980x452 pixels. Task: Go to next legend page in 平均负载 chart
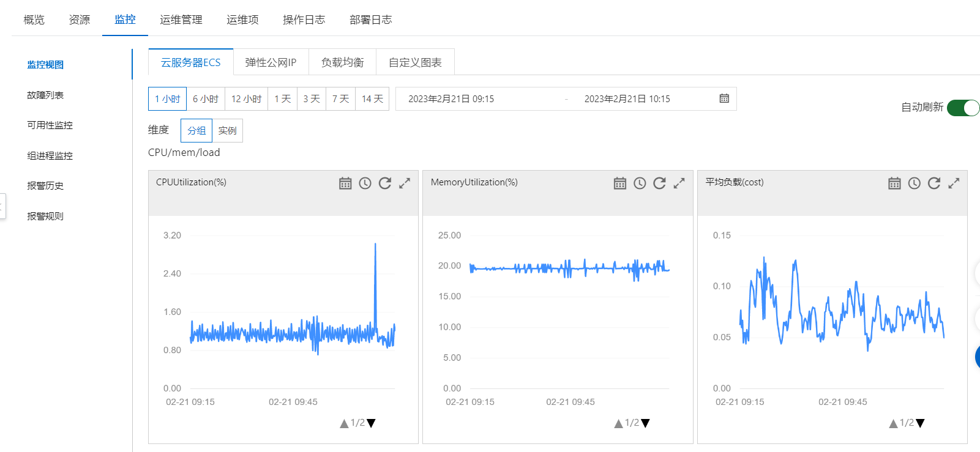[920, 423]
